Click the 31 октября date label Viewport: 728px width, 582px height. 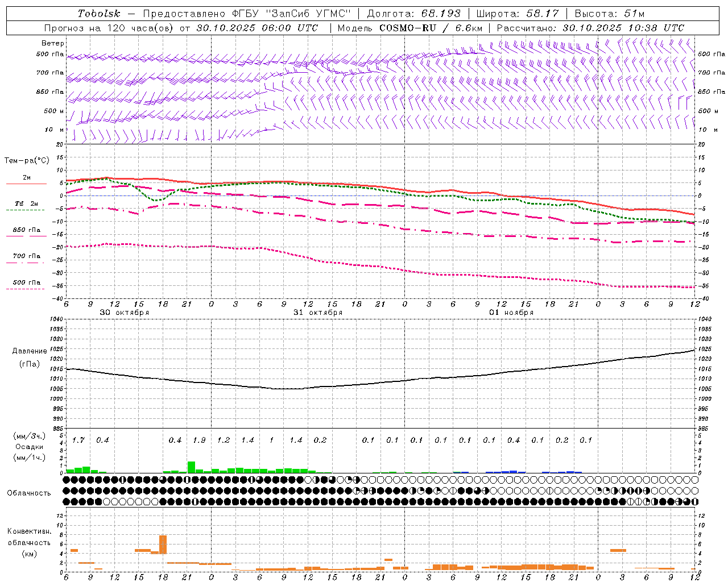coord(318,313)
